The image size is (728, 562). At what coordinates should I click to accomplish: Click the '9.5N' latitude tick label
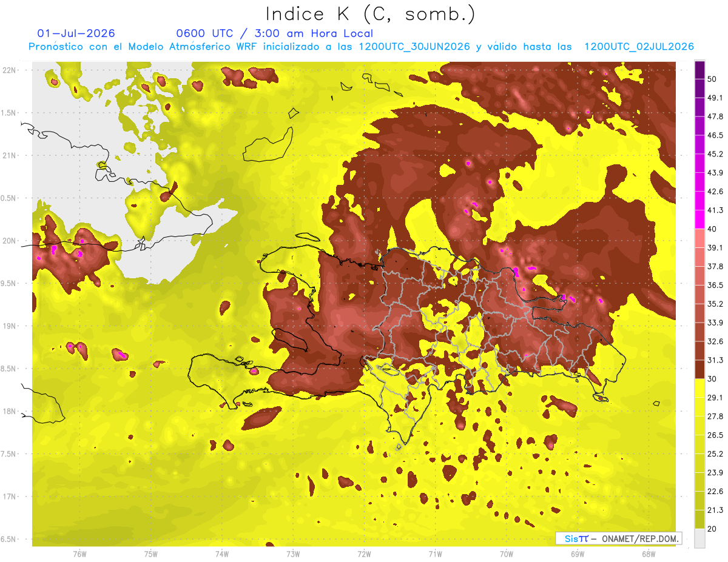tap(10, 283)
